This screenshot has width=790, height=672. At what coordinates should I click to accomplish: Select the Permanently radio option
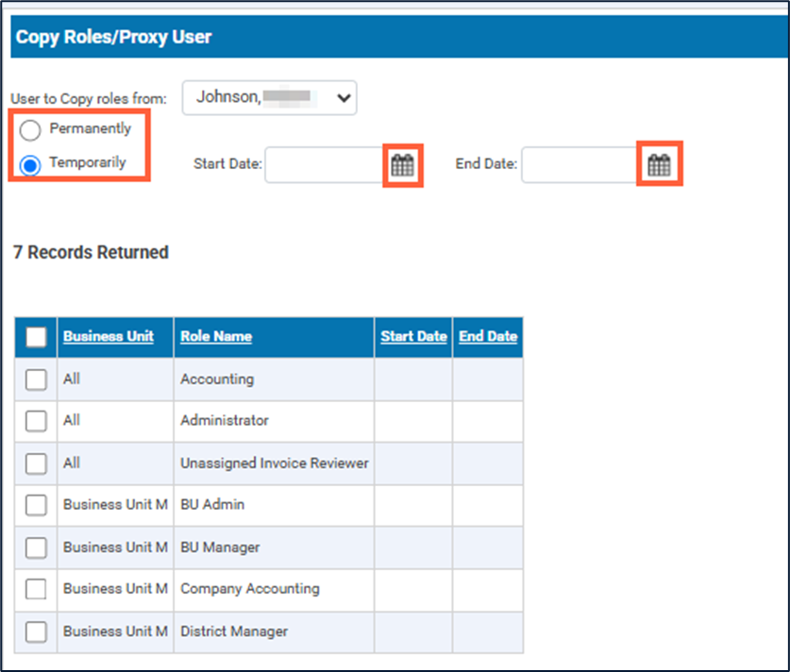[30, 130]
